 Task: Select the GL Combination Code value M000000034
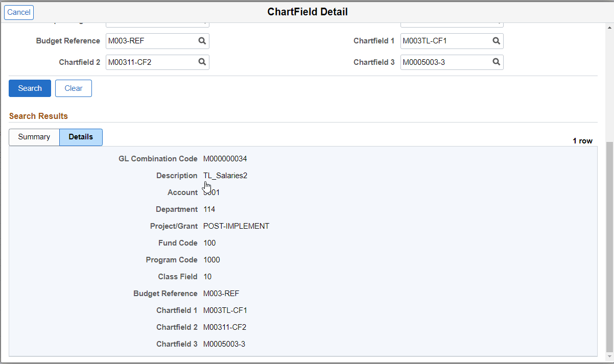click(225, 158)
